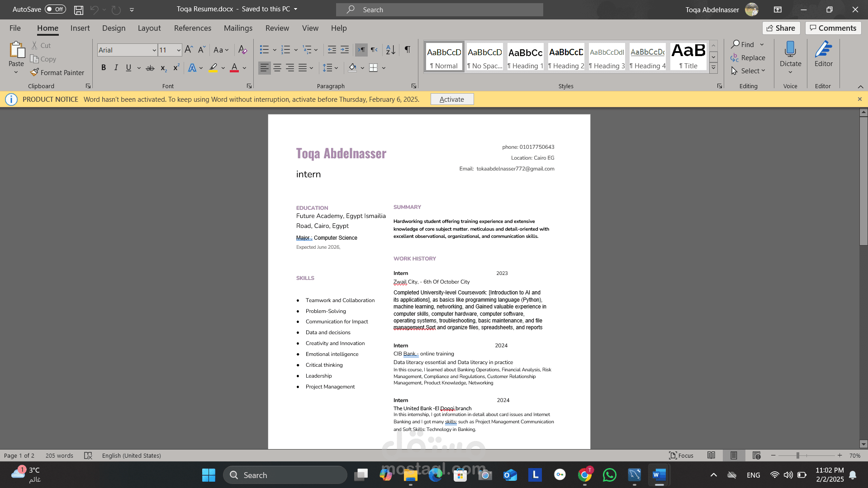Image resolution: width=868 pixels, height=488 pixels.
Task: Toggle Bold formatting
Action: [x=104, y=68]
